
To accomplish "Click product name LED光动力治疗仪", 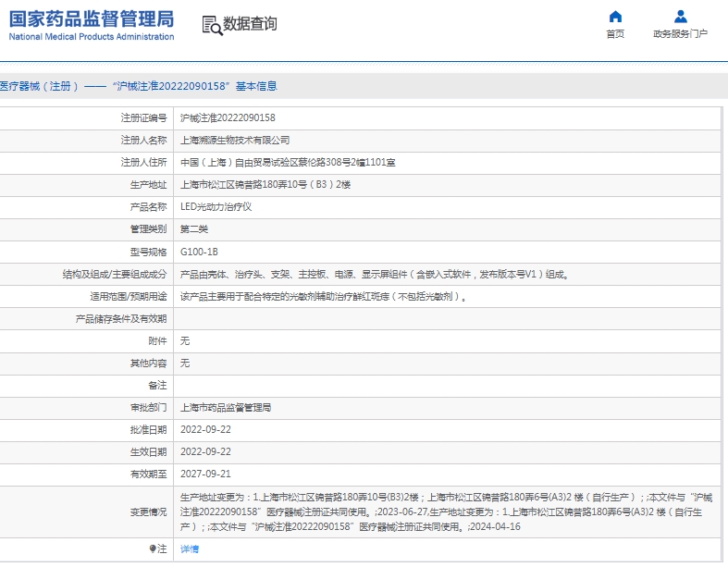I will coord(216,206).
